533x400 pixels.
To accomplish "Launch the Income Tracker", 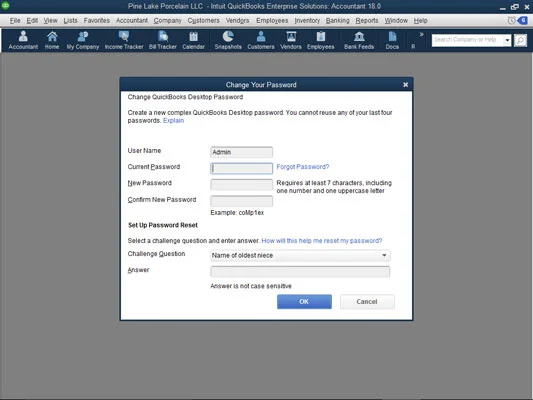I will tap(124, 40).
